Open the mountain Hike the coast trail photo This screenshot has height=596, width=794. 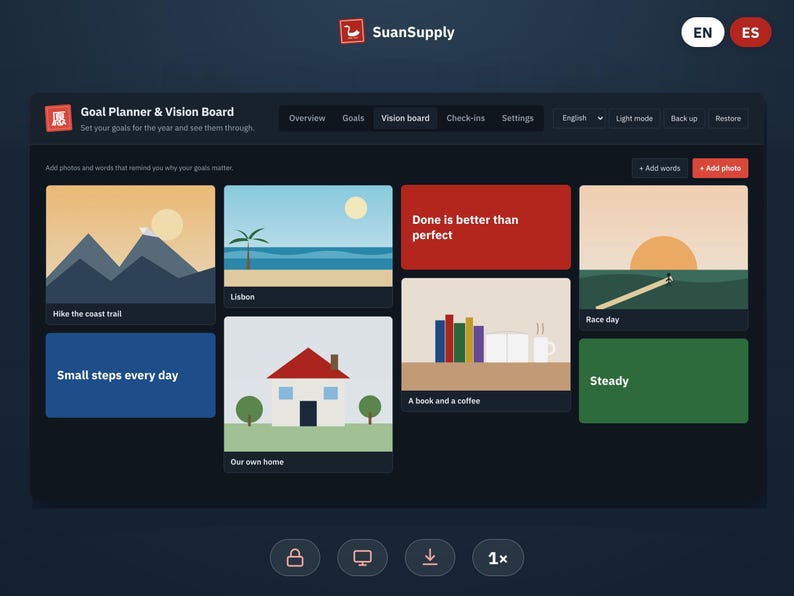tap(130, 244)
